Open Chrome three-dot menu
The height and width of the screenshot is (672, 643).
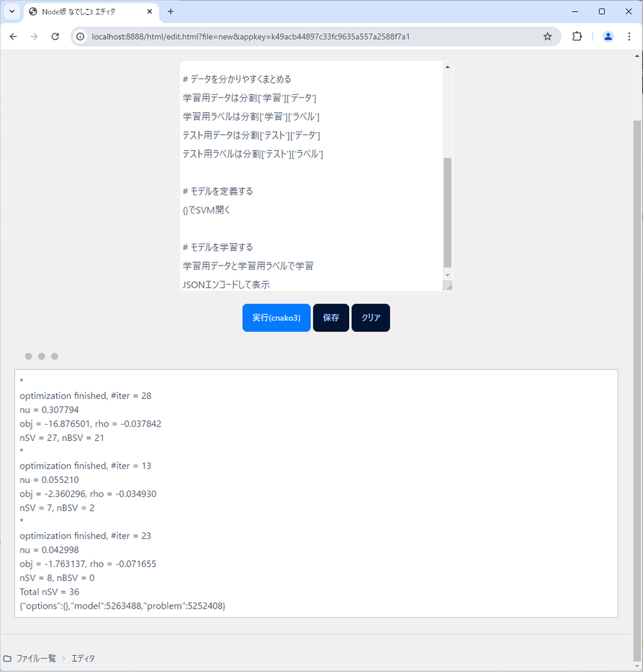pyautogui.click(x=629, y=36)
